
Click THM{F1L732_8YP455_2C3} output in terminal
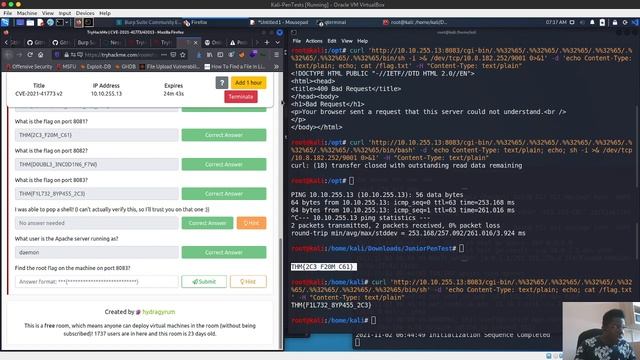click(331, 305)
